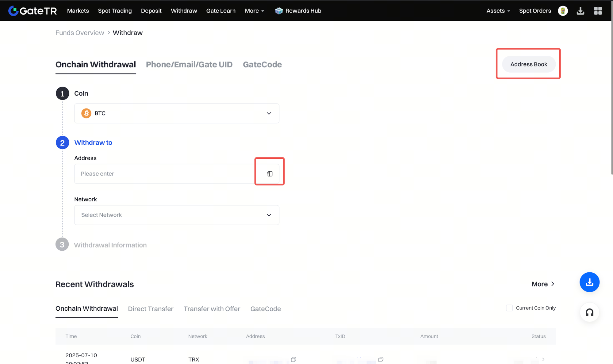The image size is (613, 364).
Task: Open the apps grid icon in header
Action: coord(598,11)
